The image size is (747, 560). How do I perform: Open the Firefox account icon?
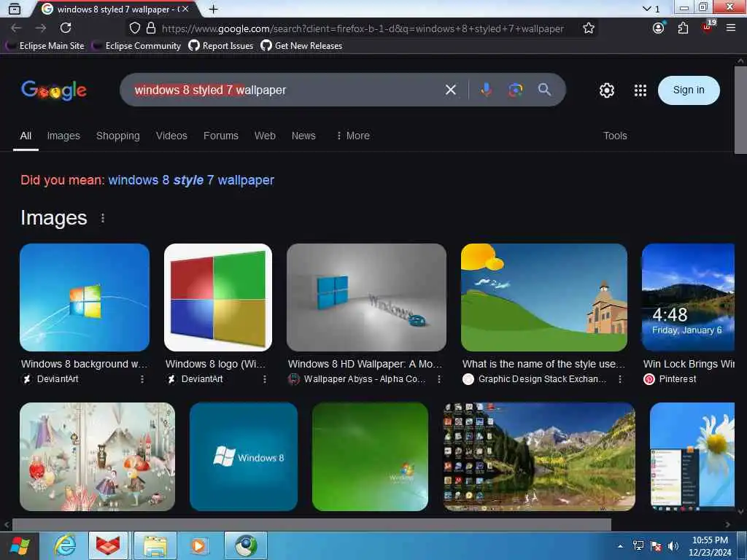coord(659,28)
